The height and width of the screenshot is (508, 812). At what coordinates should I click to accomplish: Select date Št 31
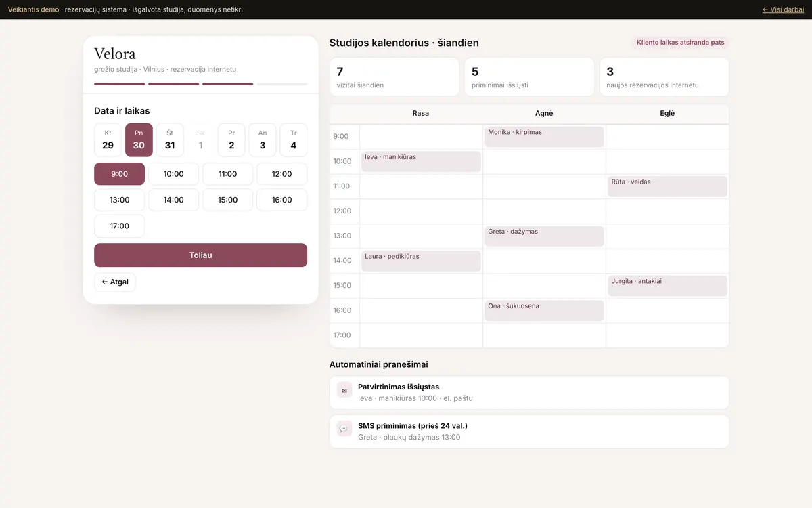click(170, 140)
